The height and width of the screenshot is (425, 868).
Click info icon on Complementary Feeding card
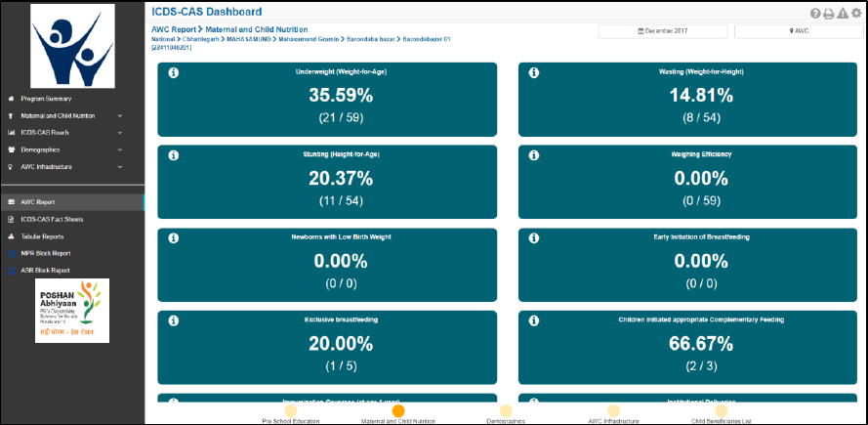534,320
